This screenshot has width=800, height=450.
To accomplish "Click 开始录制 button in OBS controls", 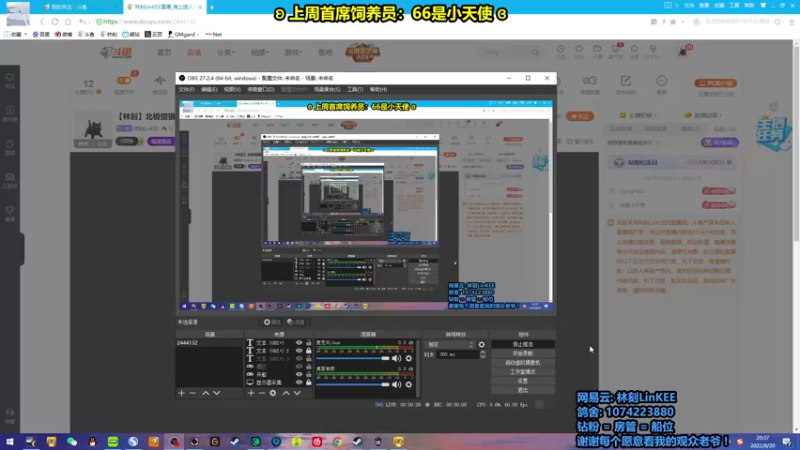I will [x=523, y=354].
